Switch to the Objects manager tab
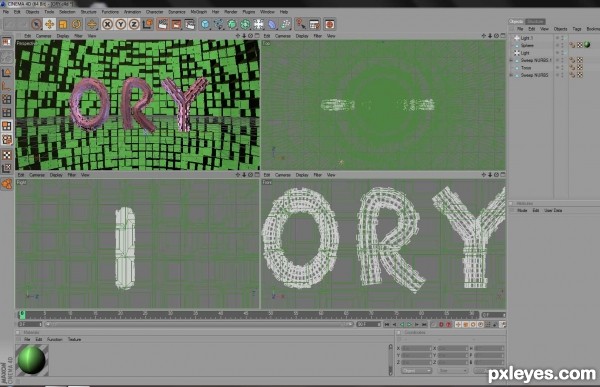Image resolution: width=600 pixels, height=387 pixels. coord(516,21)
